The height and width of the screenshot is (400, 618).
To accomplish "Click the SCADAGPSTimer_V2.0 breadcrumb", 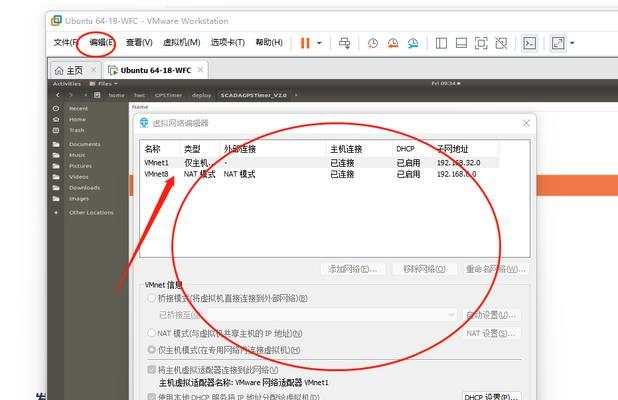I will pos(253,95).
